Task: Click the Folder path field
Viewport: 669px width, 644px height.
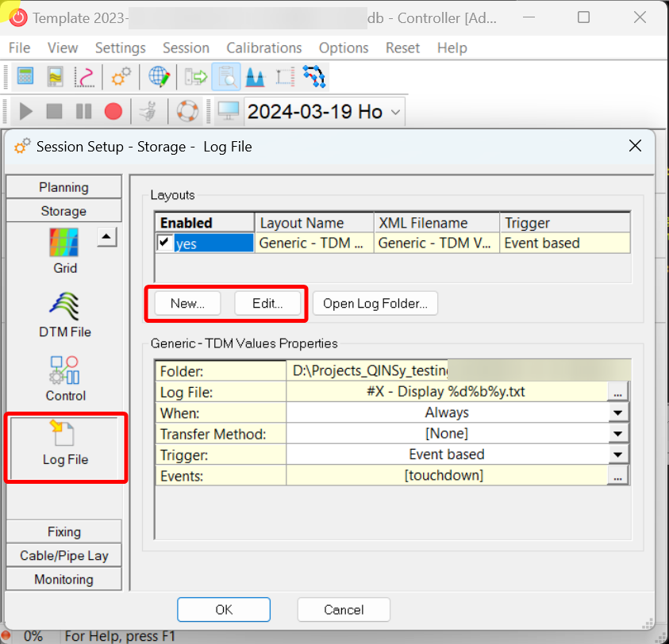Action: 458,370
